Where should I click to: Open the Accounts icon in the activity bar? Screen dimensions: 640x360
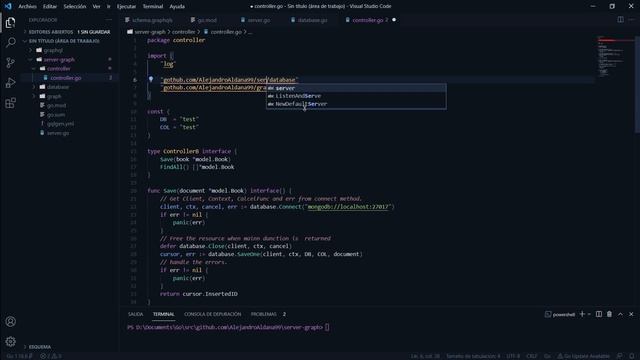click(11, 322)
